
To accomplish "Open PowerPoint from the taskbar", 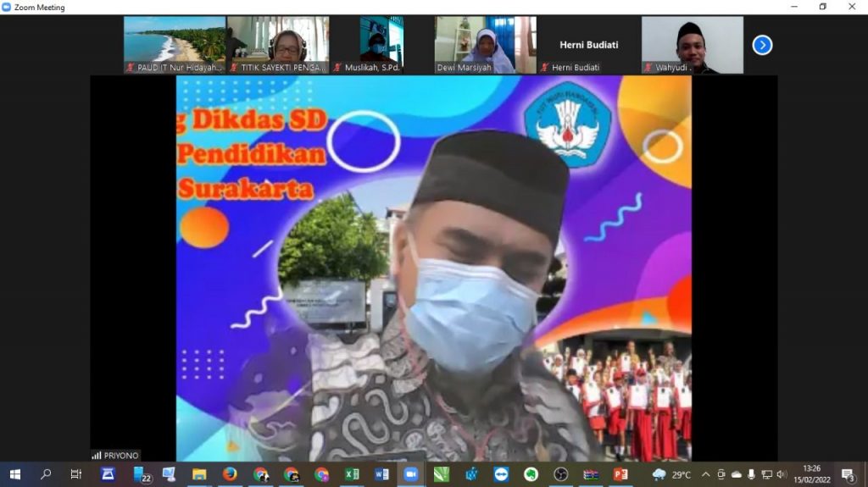I will point(621,474).
